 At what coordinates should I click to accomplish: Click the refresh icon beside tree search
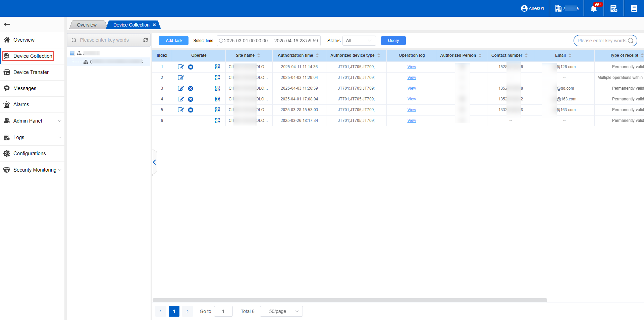point(146,40)
